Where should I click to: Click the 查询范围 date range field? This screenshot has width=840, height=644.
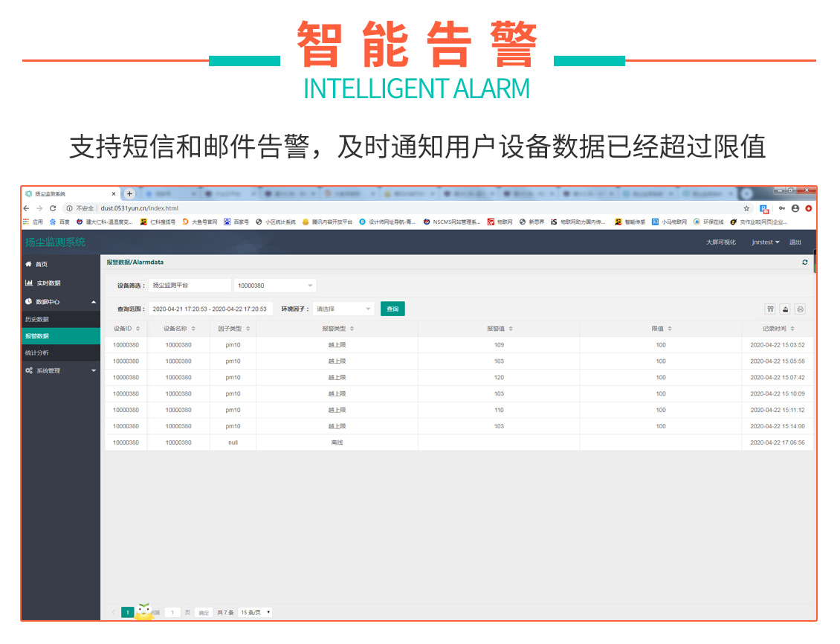point(210,309)
